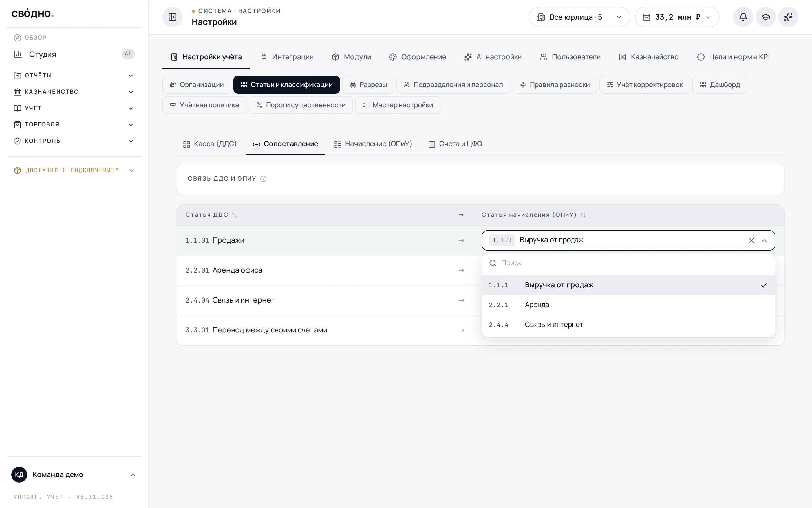Open the Цели и нормы KPI tab
The height and width of the screenshot is (508, 812).
pyautogui.click(x=733, y=57)
